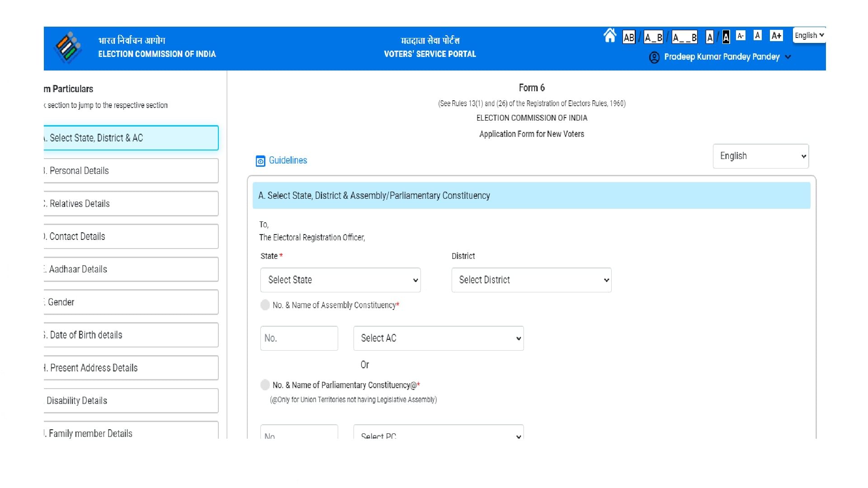This screenshot has width=868, height=488.
Task: Select the Parliamentary Constituency radio button
Action: [x=265, y=385]
